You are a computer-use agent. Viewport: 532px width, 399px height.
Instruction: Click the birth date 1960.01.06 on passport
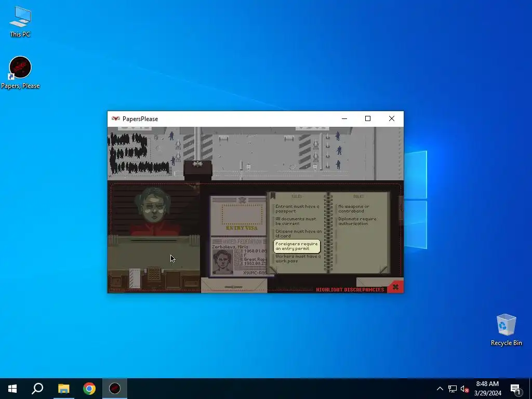255,251
